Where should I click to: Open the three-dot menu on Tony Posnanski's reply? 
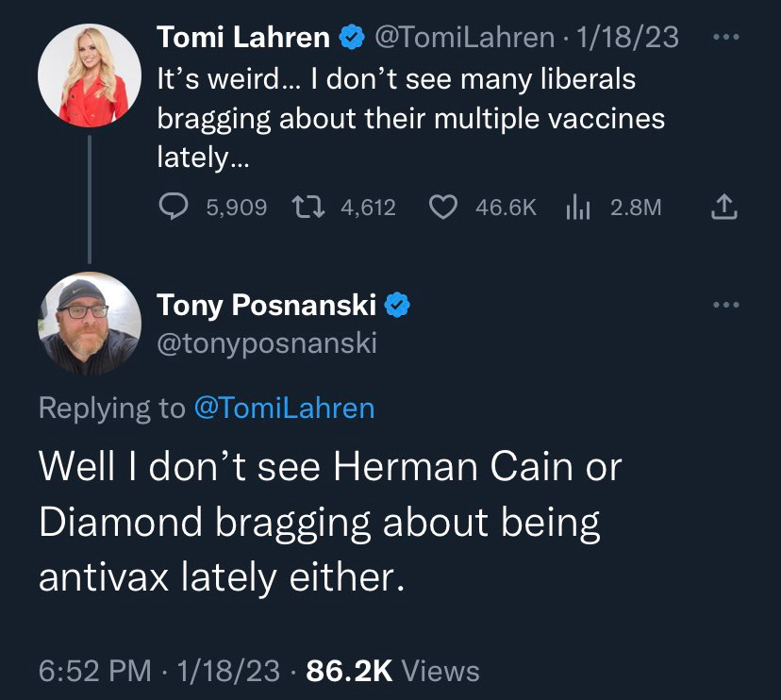point(724,305)
